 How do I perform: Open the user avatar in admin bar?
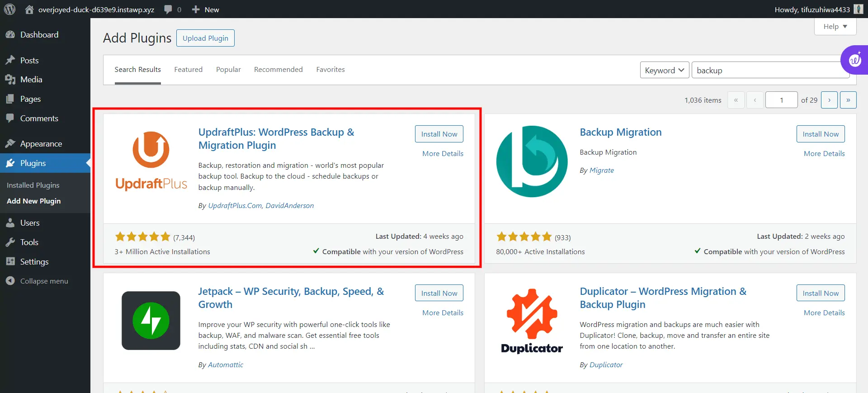tap(859, 9)
